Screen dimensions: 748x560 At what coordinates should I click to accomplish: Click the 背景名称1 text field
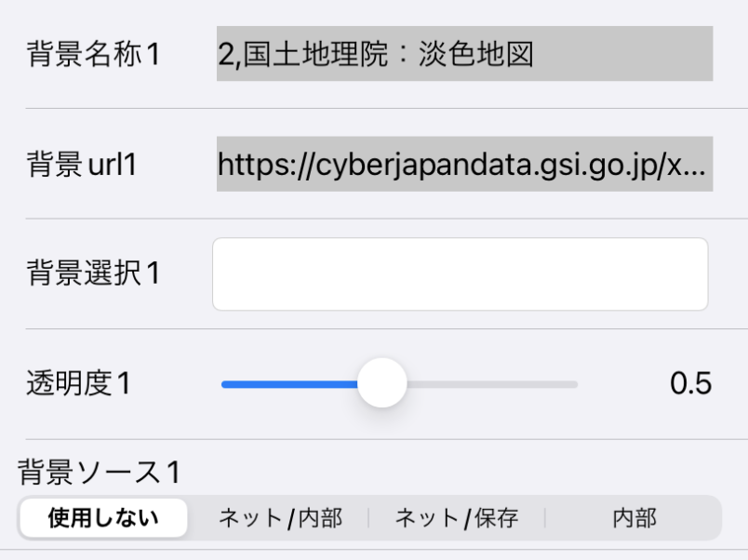(464, 53)
